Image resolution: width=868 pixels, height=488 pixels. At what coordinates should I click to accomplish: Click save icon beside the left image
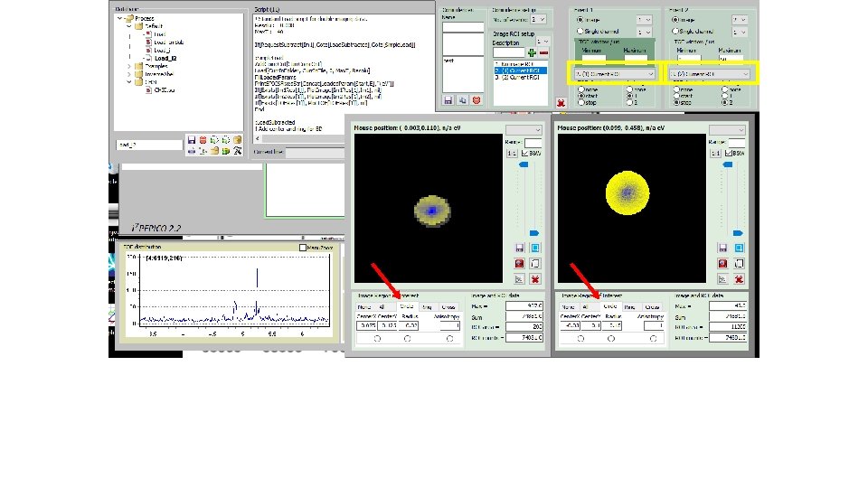click(x=519, y=248)
